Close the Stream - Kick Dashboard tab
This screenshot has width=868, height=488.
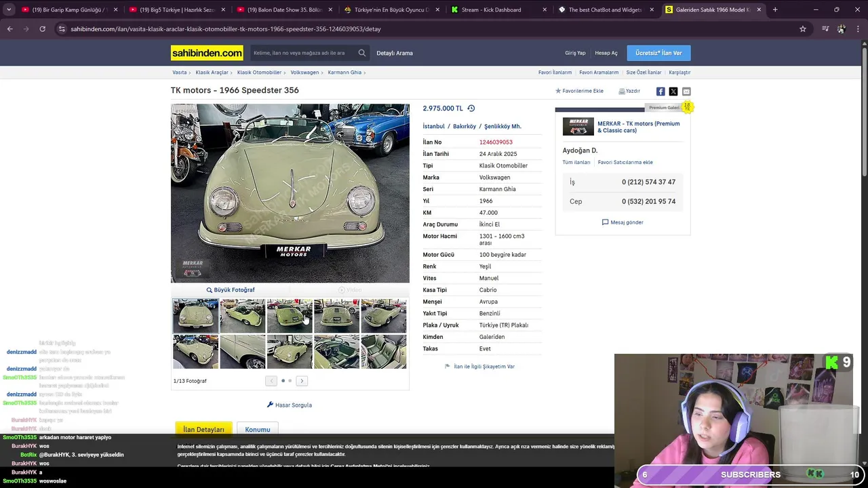(x=545, y=9)
